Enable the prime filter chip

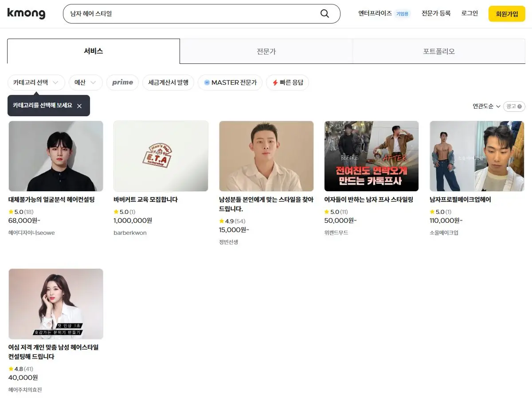[122, 82]
